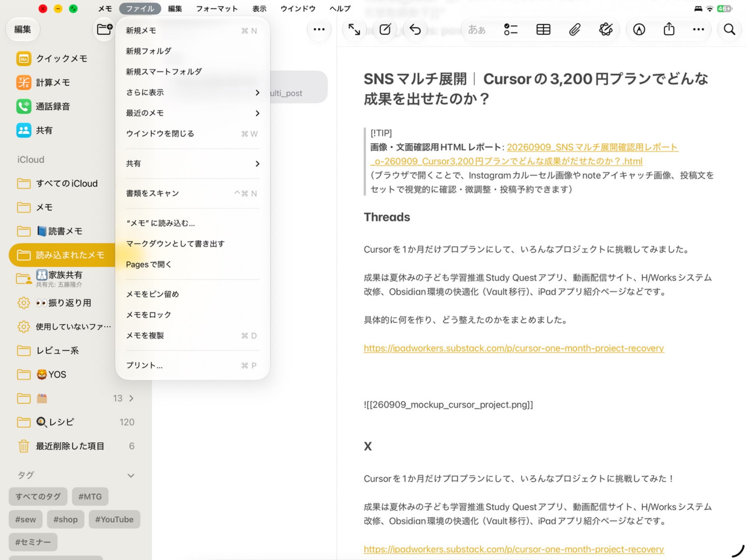Click the Wi-Fi status icon
The height and width of the screenshot is (560, 747).
tap(710, 9)
